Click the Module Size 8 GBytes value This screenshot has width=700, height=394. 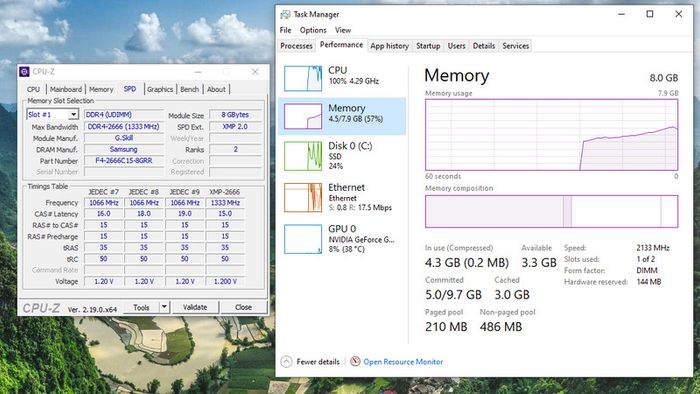pyautogui.click(x=235, y=115)
